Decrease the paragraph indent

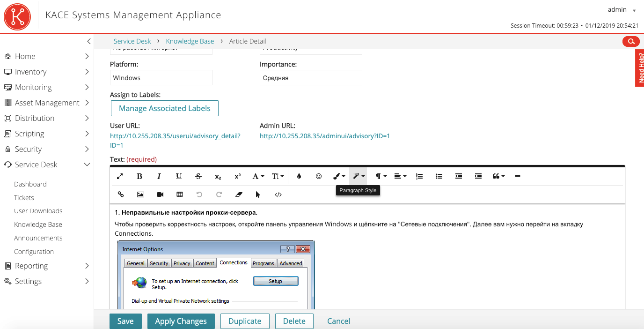459,176
